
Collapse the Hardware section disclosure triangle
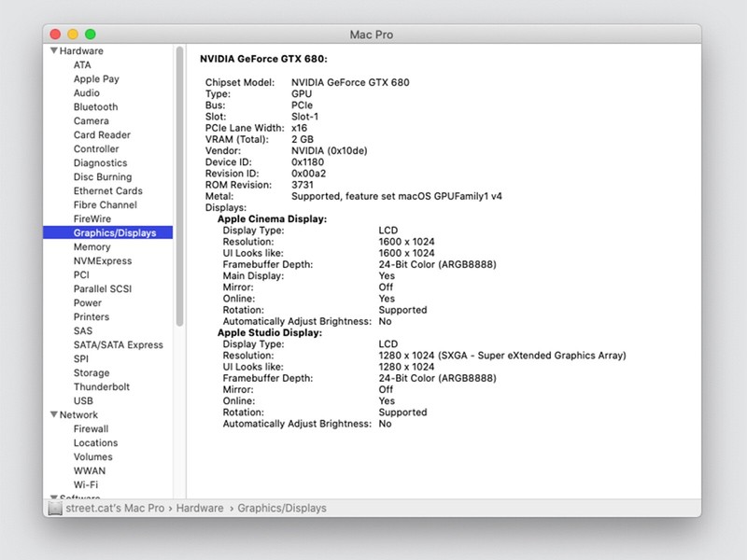tap(54, 51)
